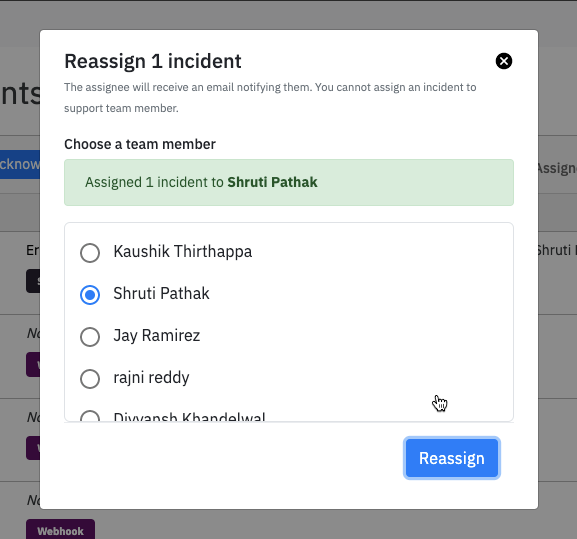The height and width of the screenshot is (539, 577).
Task: Select Kaushik Thirthappa radio button
Action: pyautogui.click(x=90, y=253)
